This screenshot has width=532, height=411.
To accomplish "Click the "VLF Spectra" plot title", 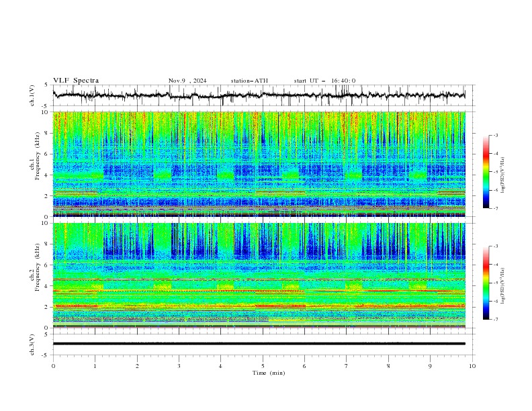I will 76,81.
